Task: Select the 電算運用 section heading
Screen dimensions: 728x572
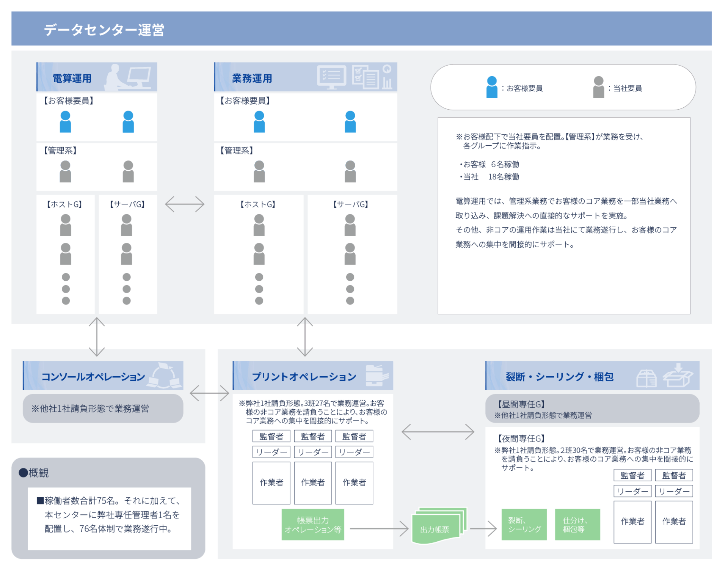Action: point(72,79)
